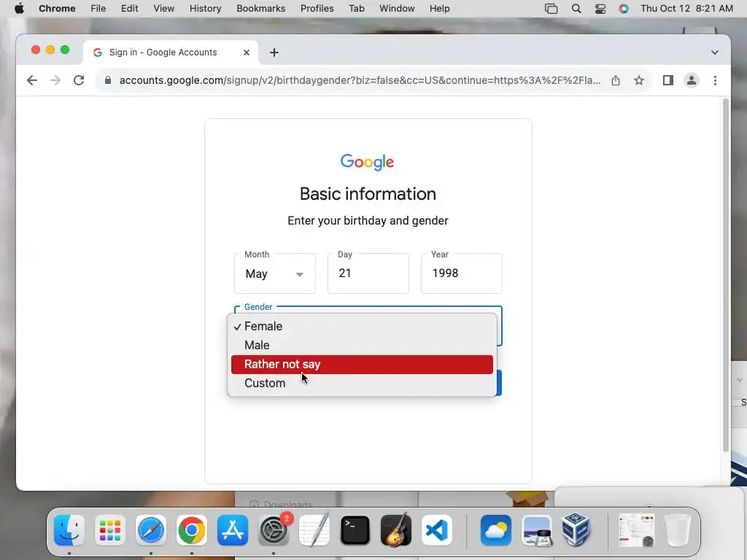Open Launchpad from the Dock
Viewport: 747px width, 560px height.
point(110,530)
